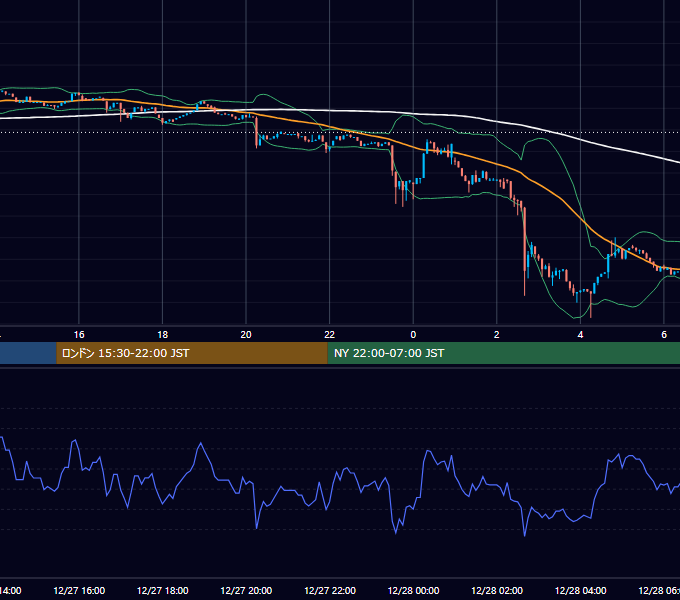Click the 6 hour label on price chart axis
The width and height of the screenshot is (680, 600).
664,335
